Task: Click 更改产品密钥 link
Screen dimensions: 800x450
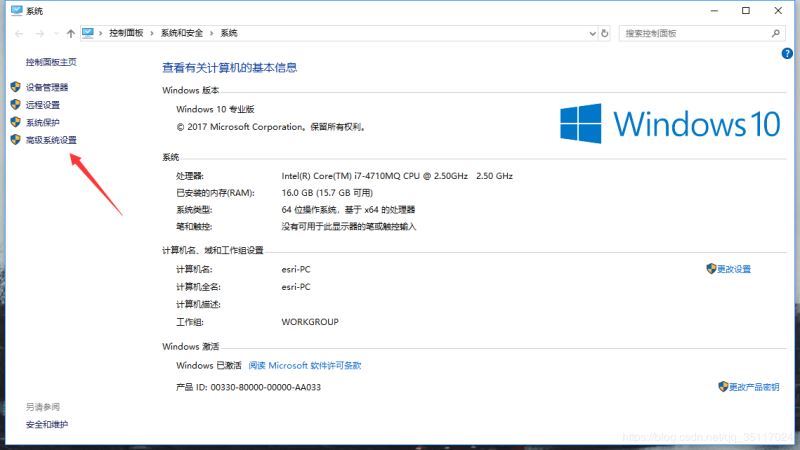Action: pyautogui.click(x=753, y=386)
